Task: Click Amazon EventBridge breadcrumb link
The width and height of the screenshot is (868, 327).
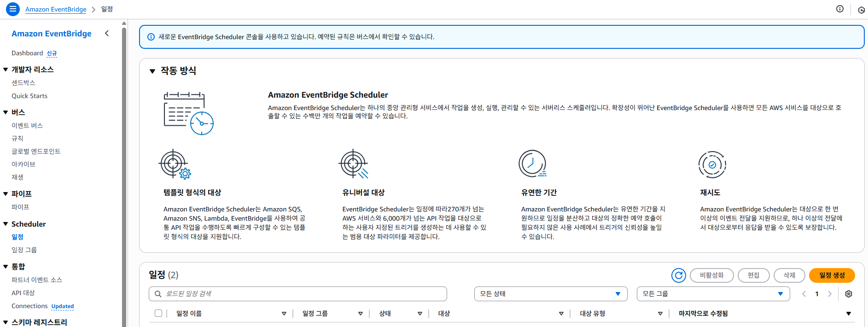Action: point(56,9)
